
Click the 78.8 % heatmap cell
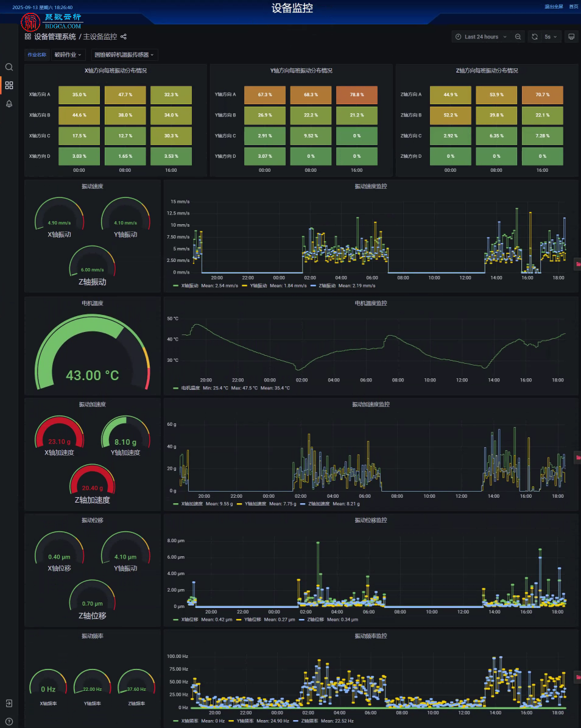coord(357,94)
